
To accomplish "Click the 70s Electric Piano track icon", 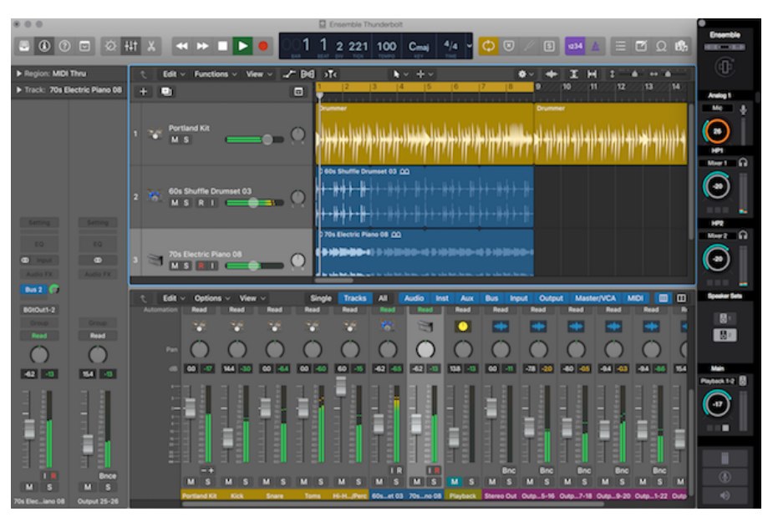I will (x=155, y=260).
